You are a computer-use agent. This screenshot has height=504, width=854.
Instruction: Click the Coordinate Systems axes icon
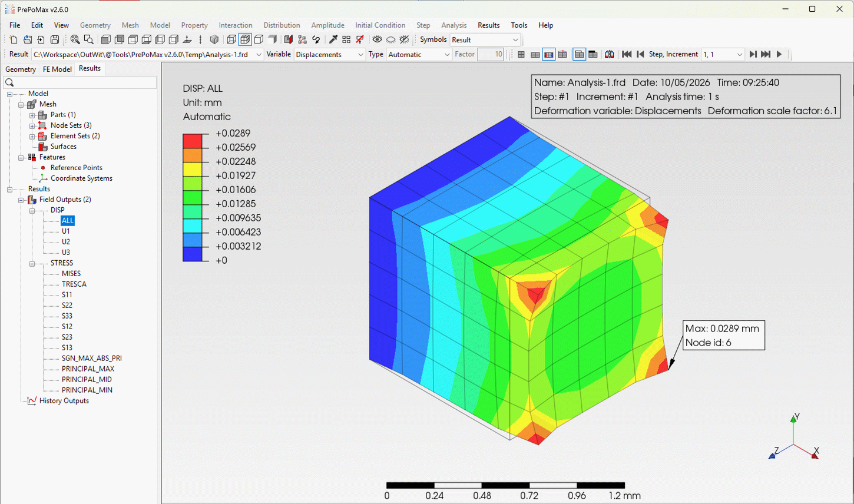pyautogui.click(x=42, y=178)
